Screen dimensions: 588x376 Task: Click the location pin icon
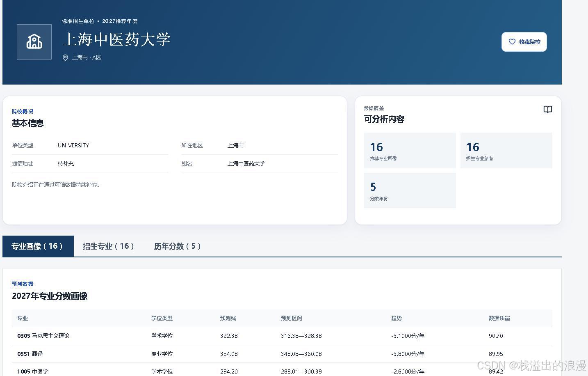(x=65, y=58)
